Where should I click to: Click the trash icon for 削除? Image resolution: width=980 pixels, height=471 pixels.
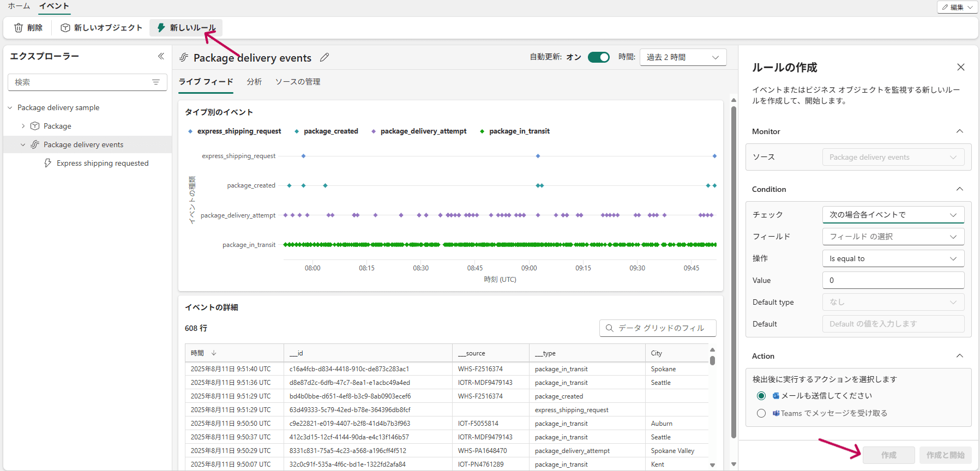tap(19, 28)
